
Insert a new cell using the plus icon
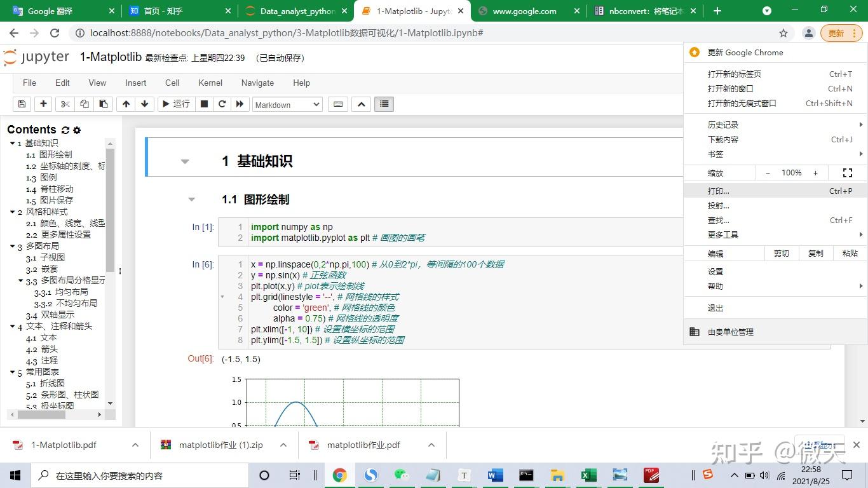(x=43, y=104)
